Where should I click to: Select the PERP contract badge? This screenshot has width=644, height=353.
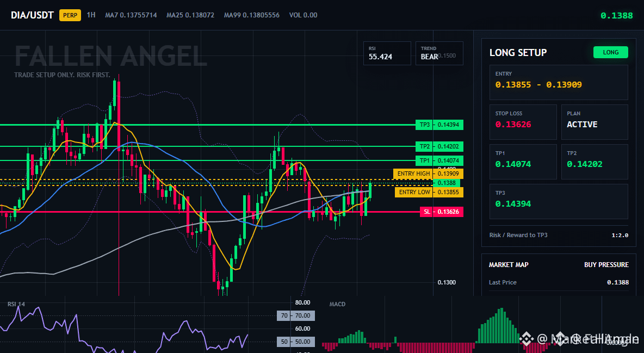click(x=70, y=15)
